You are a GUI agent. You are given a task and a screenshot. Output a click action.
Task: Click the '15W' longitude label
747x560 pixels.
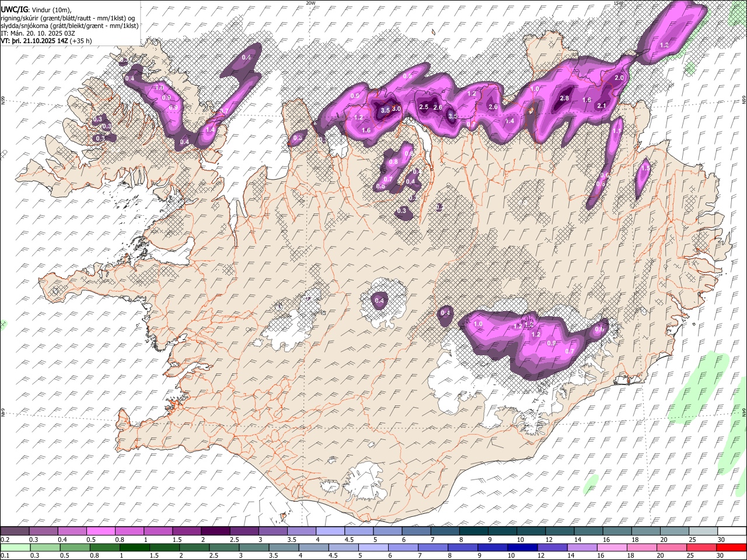pos(619,3)
